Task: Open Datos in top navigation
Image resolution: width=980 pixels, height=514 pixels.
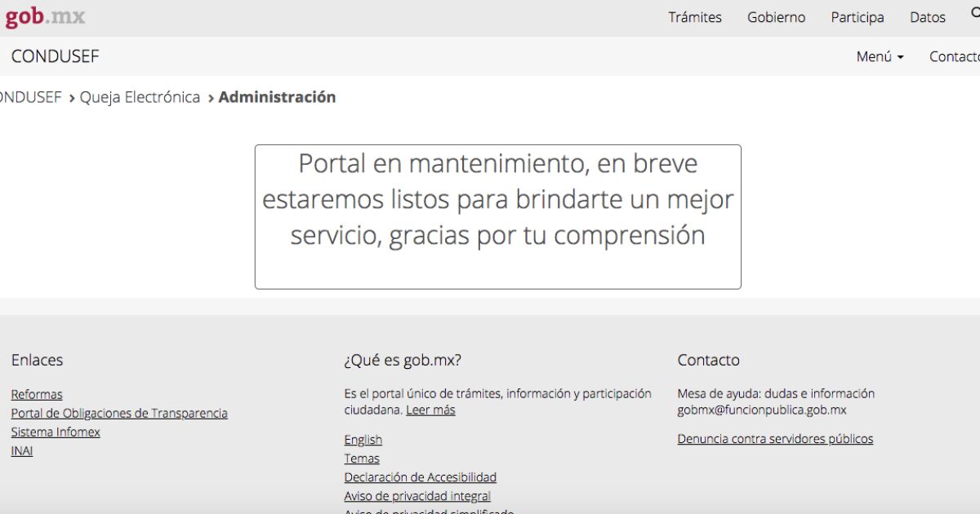Action: (928, 17)
